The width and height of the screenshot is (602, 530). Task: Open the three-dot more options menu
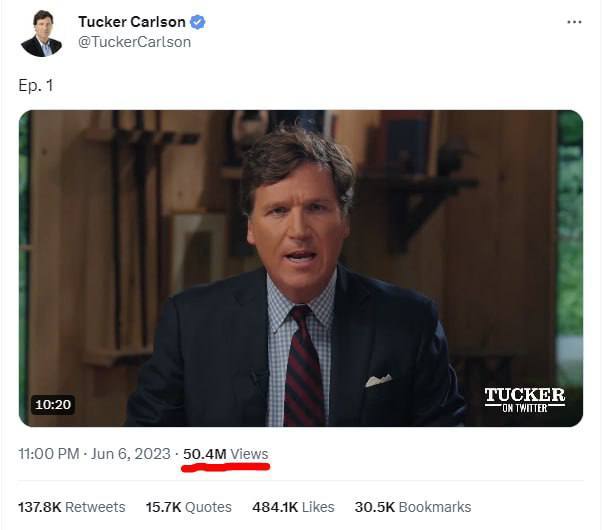point(574,22)
